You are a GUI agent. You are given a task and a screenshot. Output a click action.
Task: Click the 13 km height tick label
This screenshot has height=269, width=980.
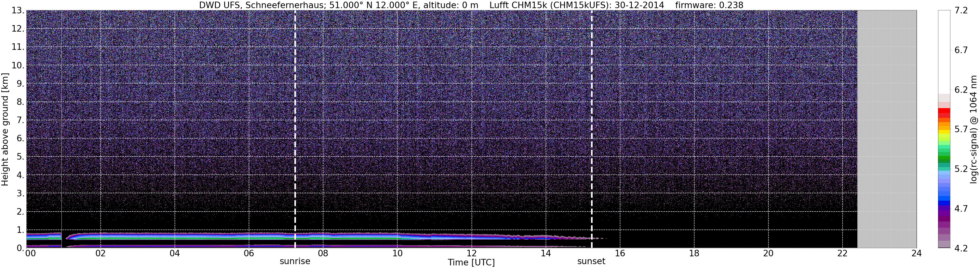[x=18, y=11]
